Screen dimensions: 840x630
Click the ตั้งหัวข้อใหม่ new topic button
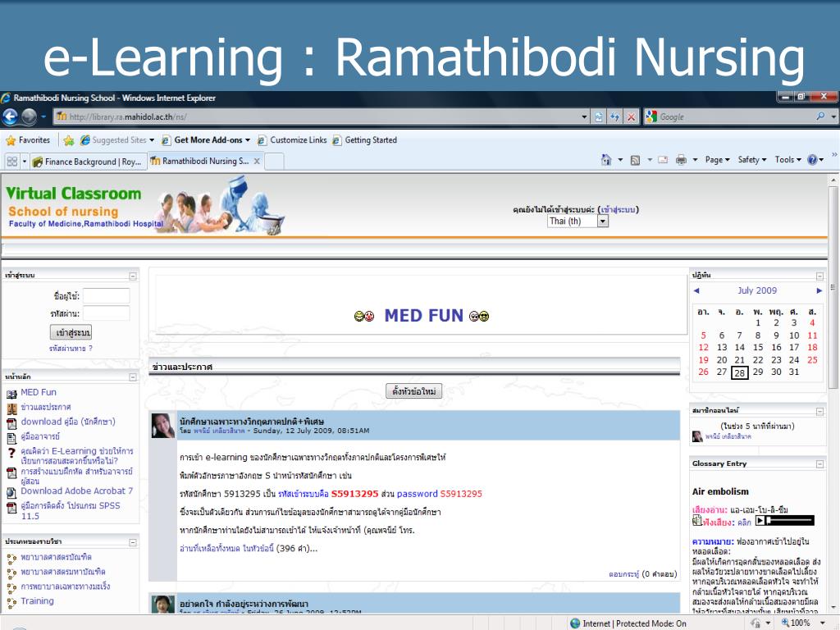pos(413,391)
